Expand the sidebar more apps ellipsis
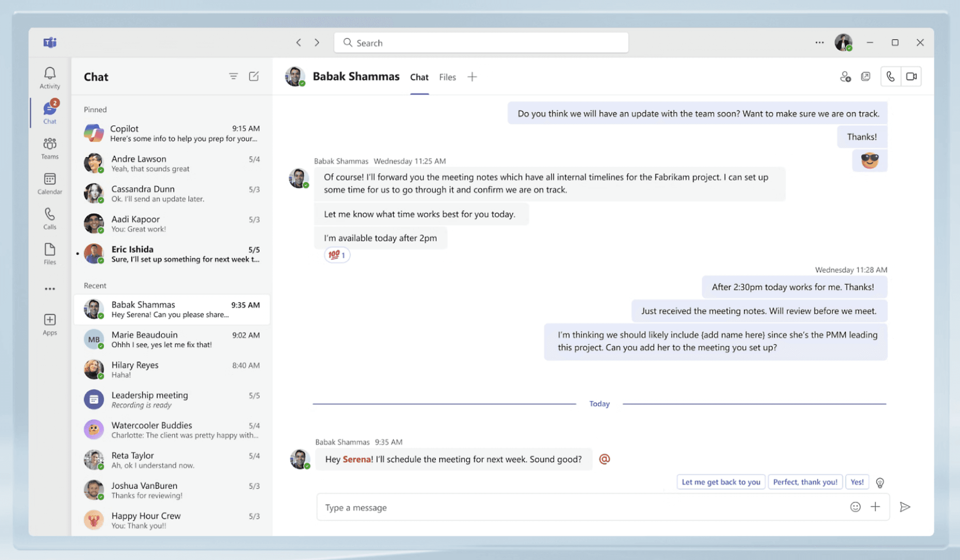The width and height of the screenshot is (960, 560). [49, 289]
